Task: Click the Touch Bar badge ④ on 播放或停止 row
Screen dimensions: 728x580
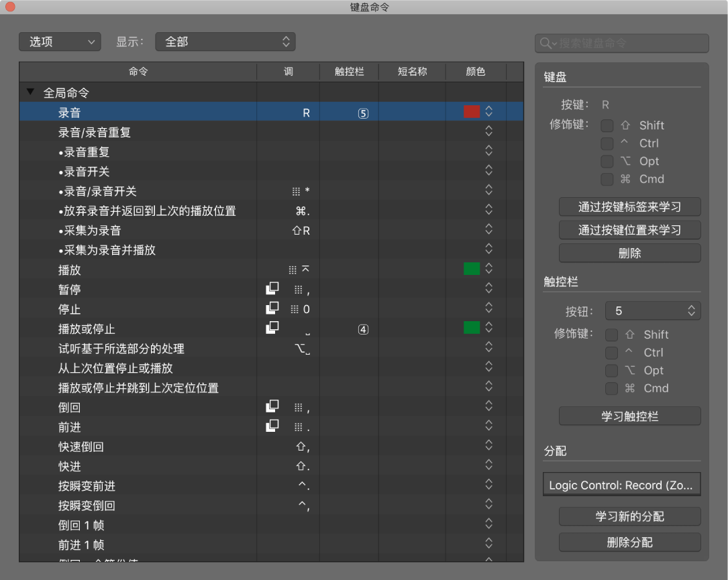Action: (362, 328)
